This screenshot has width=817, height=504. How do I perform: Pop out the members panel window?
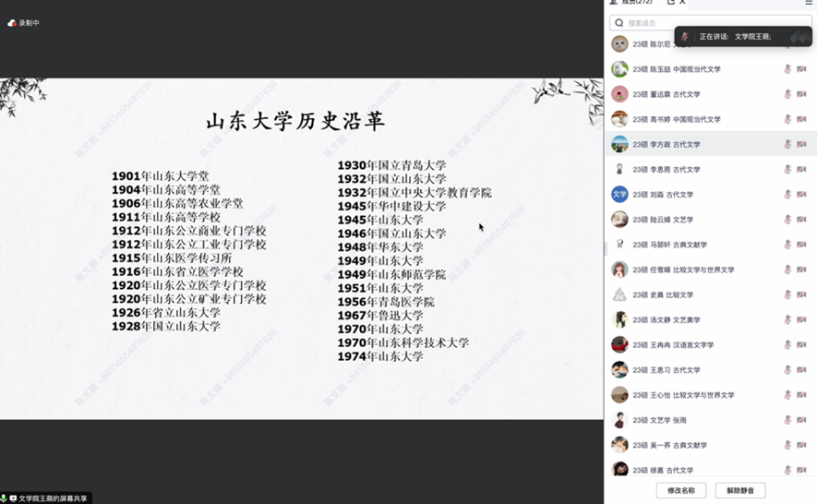(671, 3)
